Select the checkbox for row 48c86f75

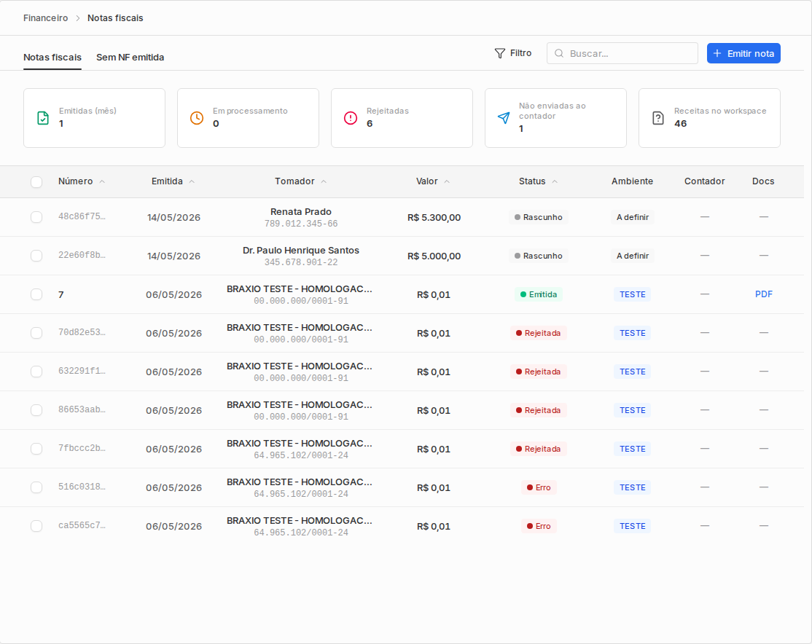36,217
